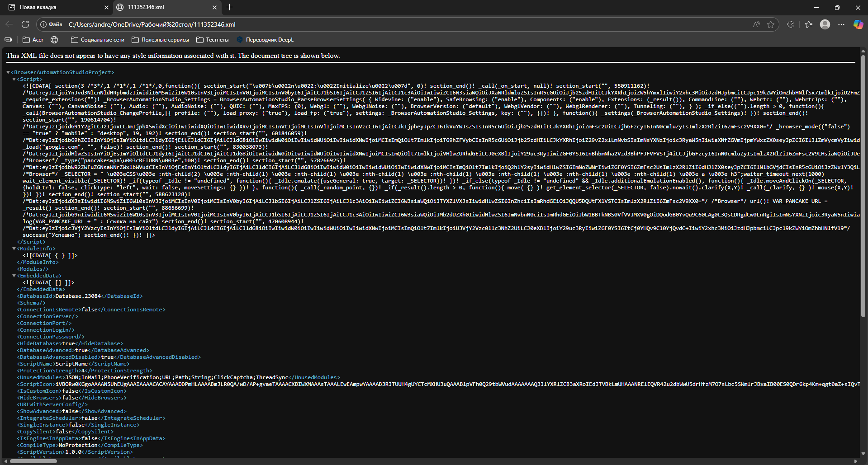Launch Copilot from the toolbar

coord(858,24)
